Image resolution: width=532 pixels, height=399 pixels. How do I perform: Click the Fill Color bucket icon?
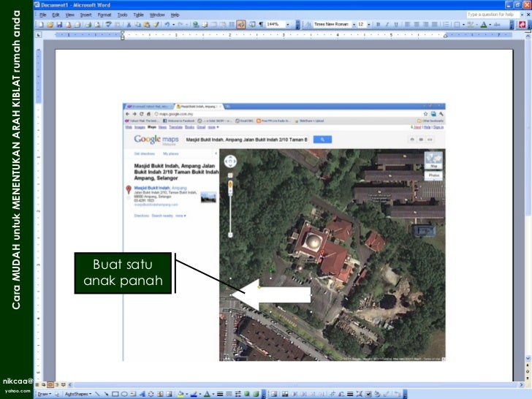tap(181, 393)
